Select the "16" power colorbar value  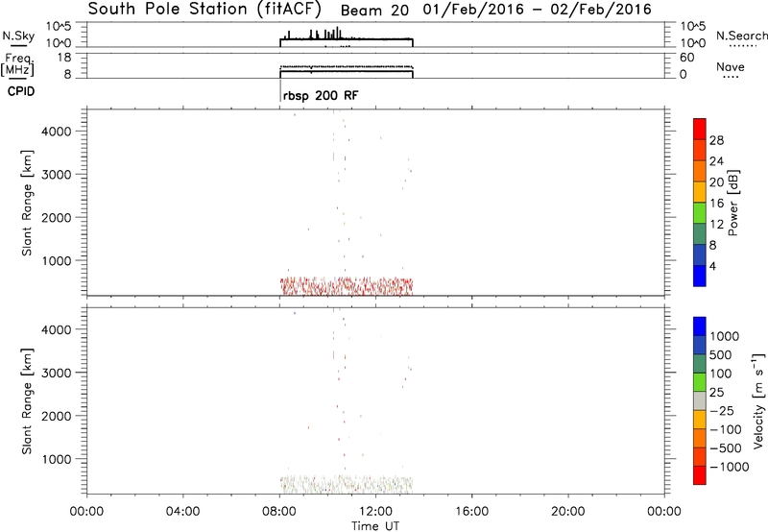click(716, 204)
